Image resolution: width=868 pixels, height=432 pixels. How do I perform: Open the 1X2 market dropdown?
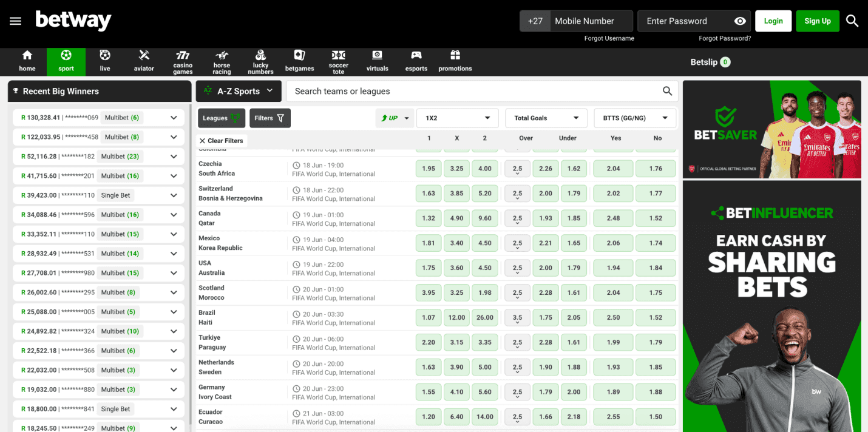coord(458,118)
